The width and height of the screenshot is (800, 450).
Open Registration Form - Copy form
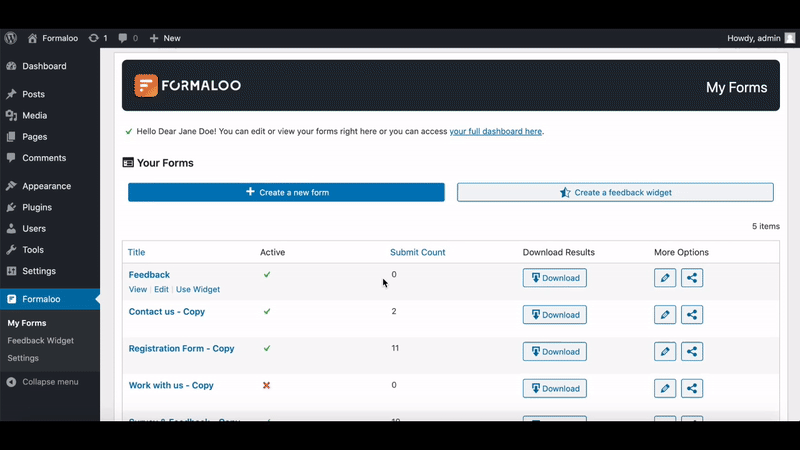tap(181, 348)
